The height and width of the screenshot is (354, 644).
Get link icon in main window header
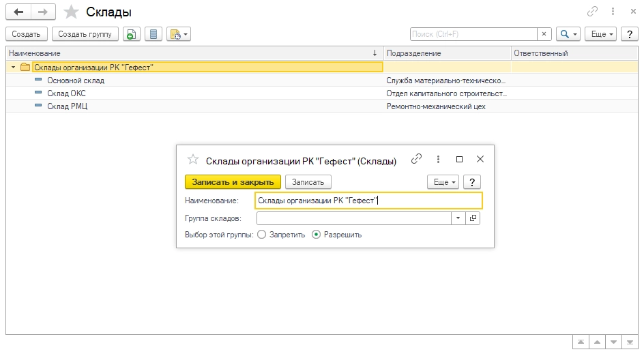(592, 12)
